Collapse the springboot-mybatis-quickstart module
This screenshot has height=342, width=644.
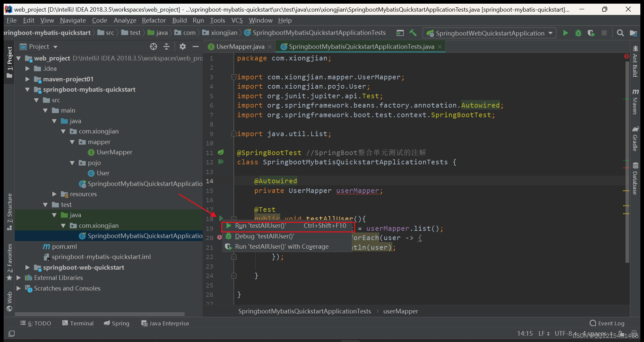point(28,90)
